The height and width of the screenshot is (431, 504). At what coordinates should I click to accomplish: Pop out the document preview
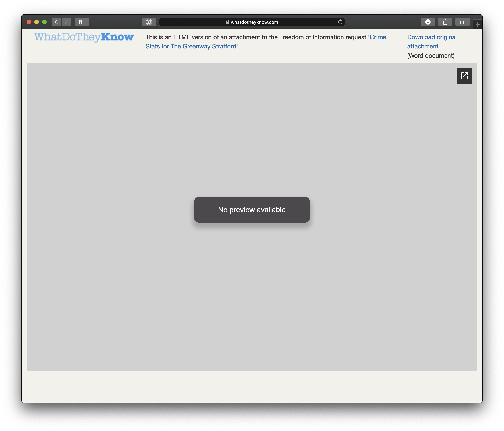click(464, 76)
